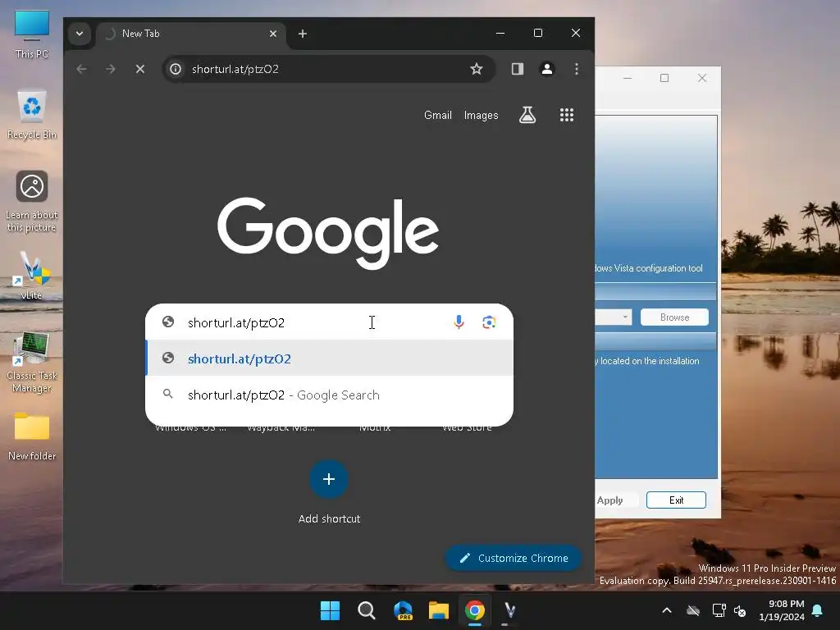Show hidden tray icons chevron

click(x=667, y=610)
